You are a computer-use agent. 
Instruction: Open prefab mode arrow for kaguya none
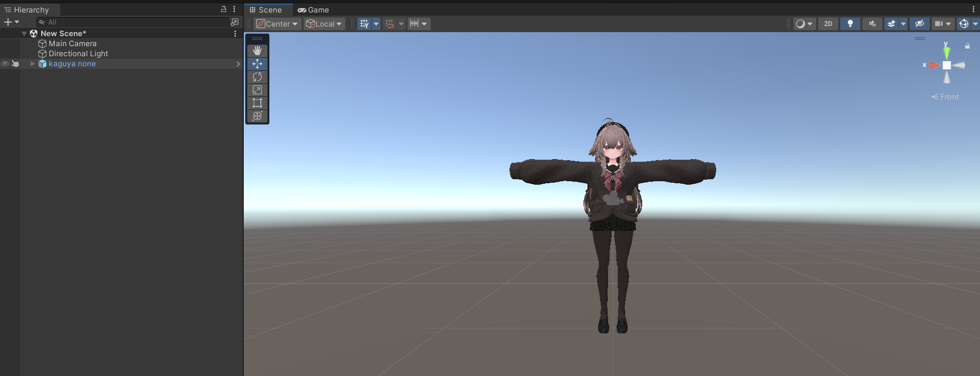coord(238,64)
